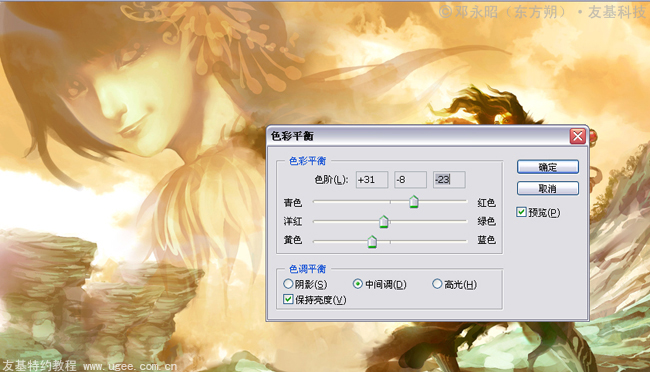Viewport: 650px width, 372px height.
Task: Select the 高光(H) highlights radio button
Action: coord(437,284)
